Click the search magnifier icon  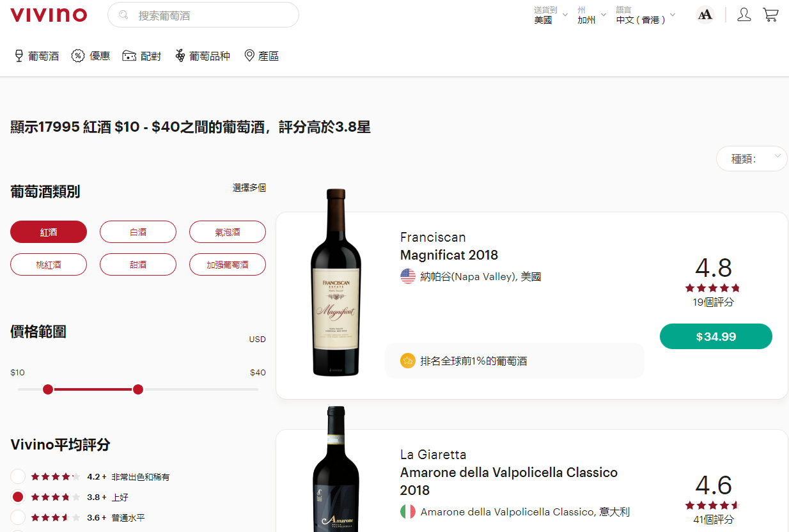coord(123,15)
